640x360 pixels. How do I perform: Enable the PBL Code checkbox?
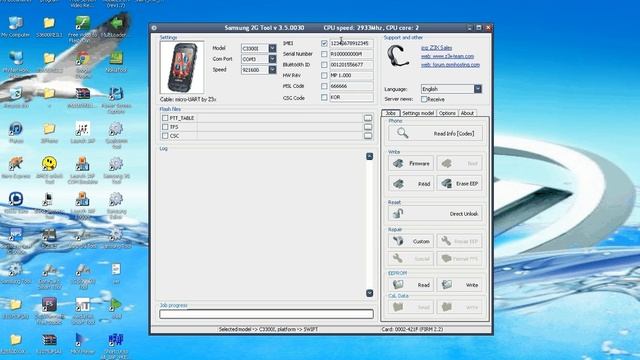click(x=324, y=86)
